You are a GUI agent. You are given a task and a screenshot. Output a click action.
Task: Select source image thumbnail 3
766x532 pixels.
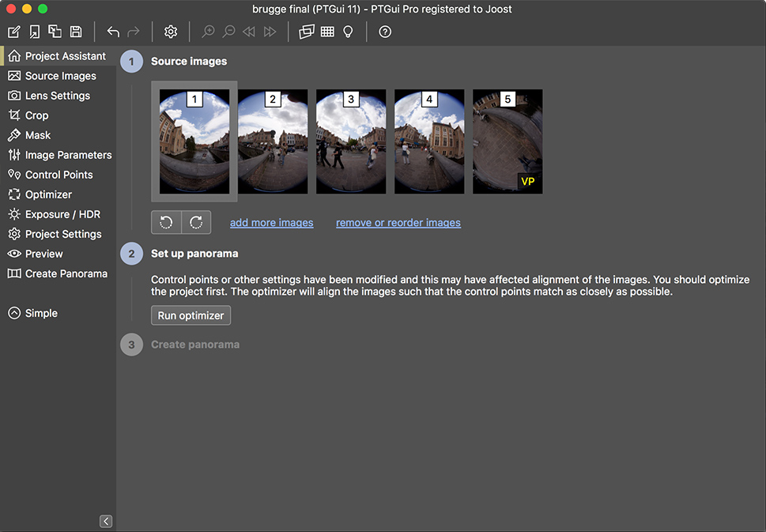[x=351, y=141]
